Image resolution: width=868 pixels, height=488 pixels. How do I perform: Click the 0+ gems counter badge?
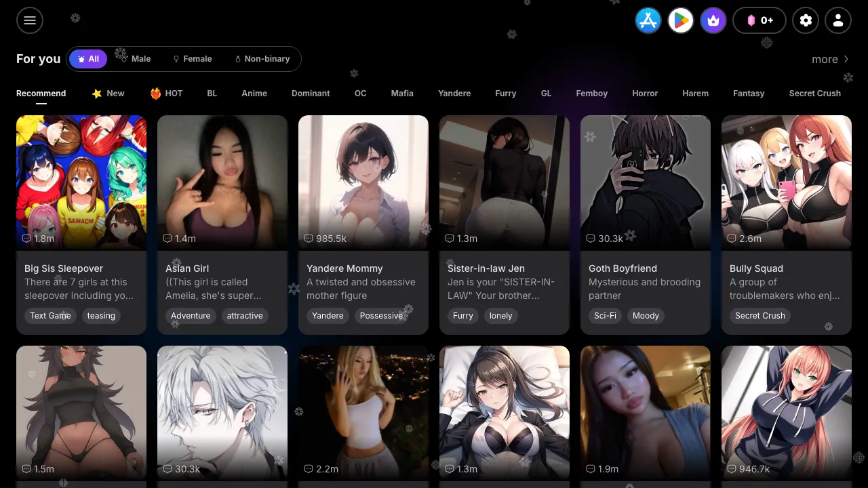pos(759,20)
